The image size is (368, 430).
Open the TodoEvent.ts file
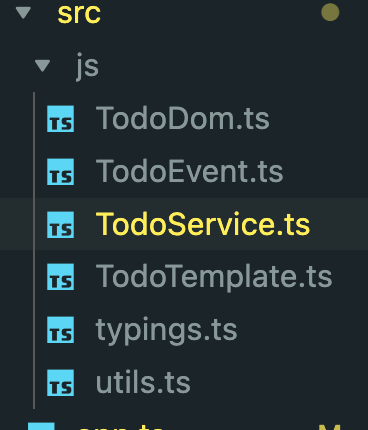[x=189, y=171]
